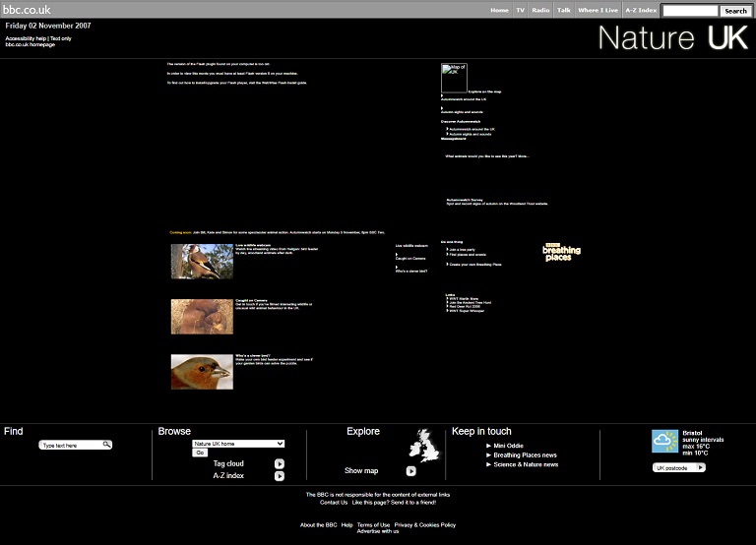
Task: Open the Explore on the map link
Action: (x=484, y=91)
